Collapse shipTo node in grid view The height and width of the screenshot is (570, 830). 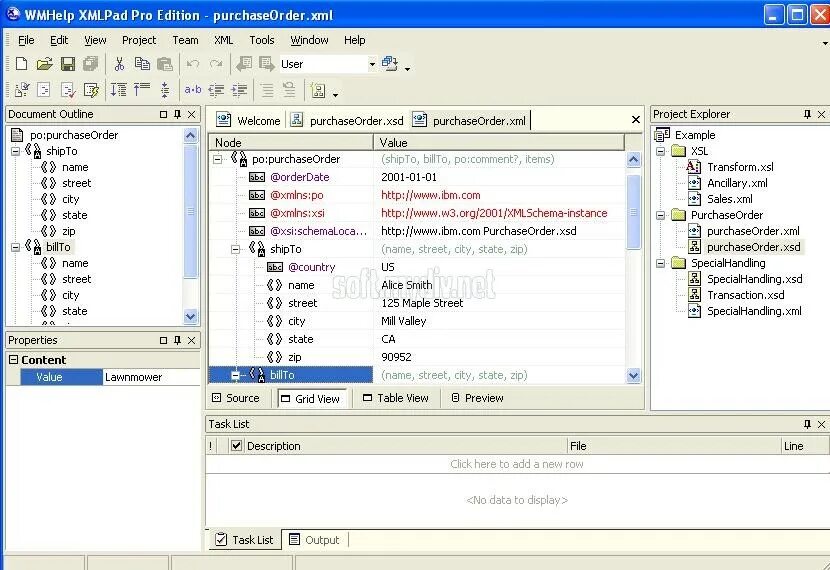(236, 249)
